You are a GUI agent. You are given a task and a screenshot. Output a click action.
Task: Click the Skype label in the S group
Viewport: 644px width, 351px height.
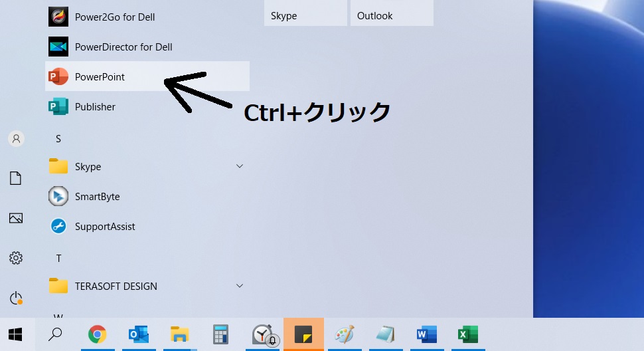coord(88,167)
